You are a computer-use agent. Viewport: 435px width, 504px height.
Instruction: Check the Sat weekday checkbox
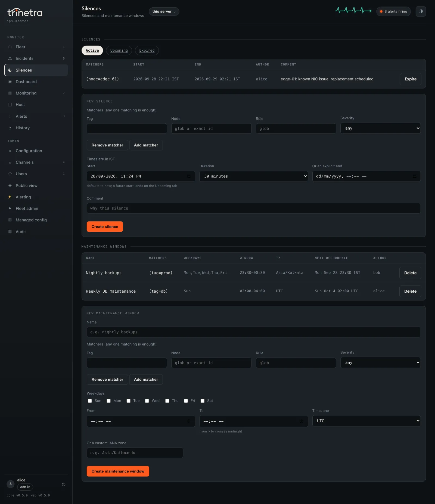pyautogui.click(x=203, y=401)
